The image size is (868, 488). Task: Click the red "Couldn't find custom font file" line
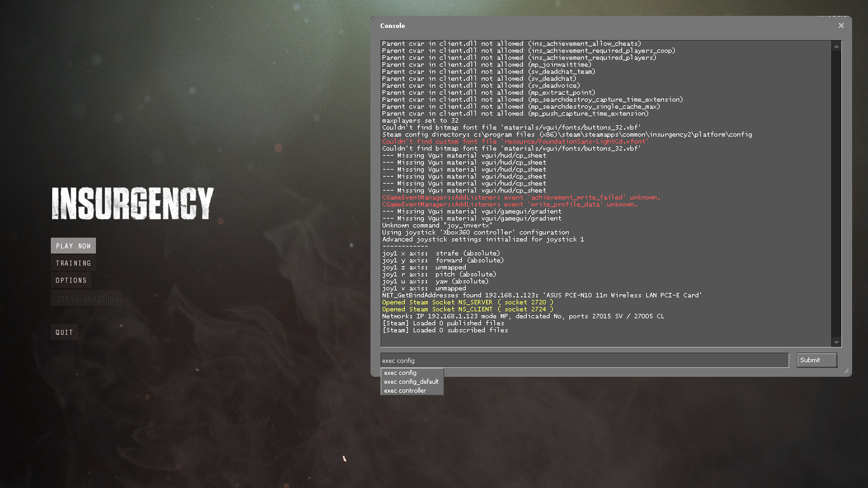[515, 142]
